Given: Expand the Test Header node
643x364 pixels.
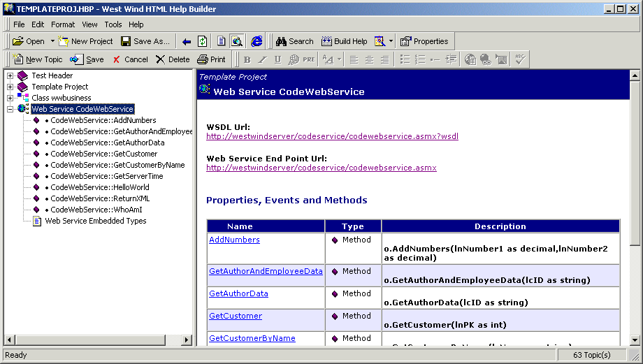Looking at the screenshot, I should 10,76.
